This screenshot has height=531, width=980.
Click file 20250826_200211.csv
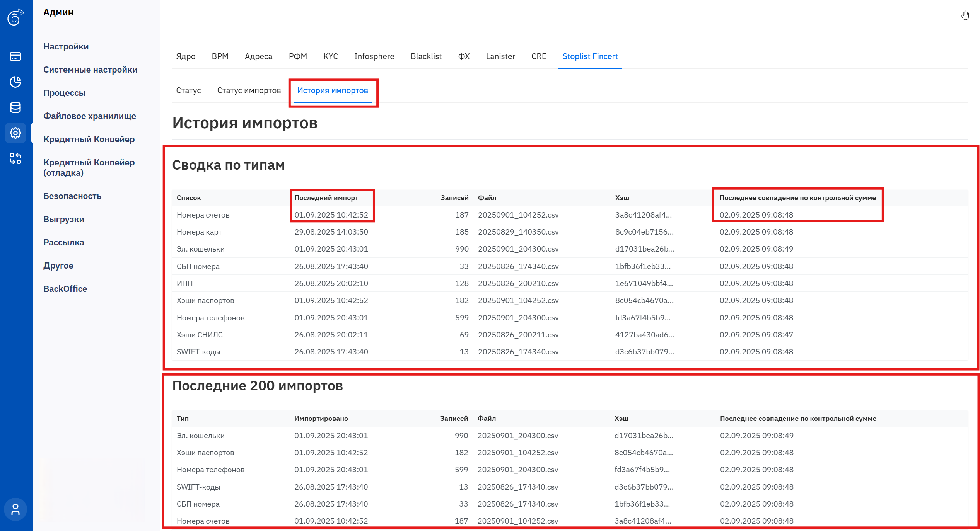click(x=518, y=335)
